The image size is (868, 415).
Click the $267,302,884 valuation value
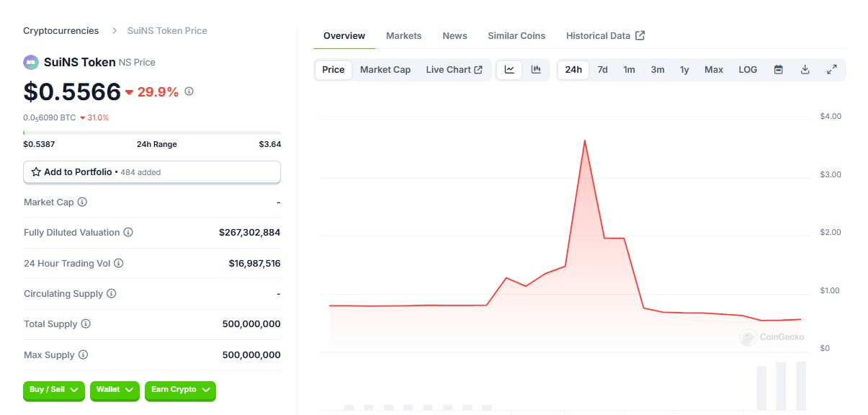pos(250,233)
